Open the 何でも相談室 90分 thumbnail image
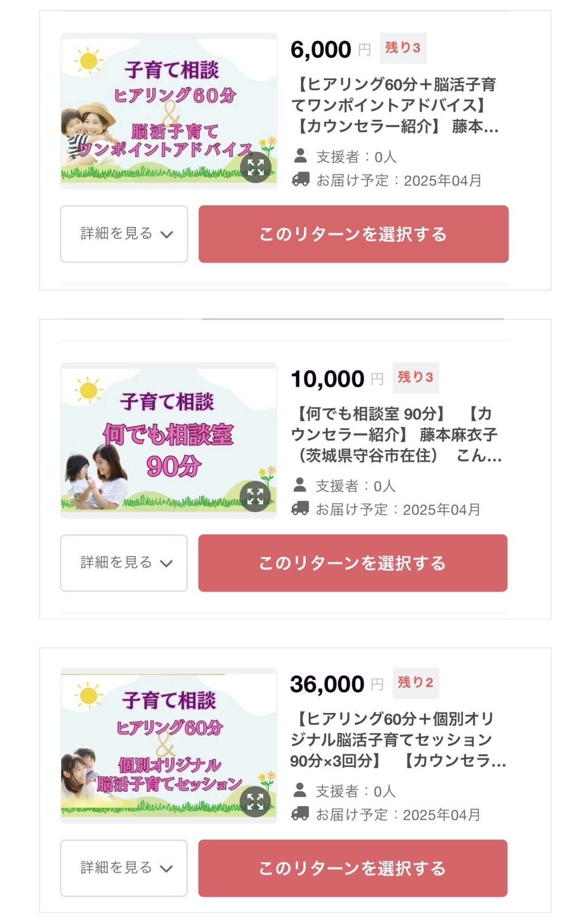Screen dimensions: 588x922 [161, 439]
